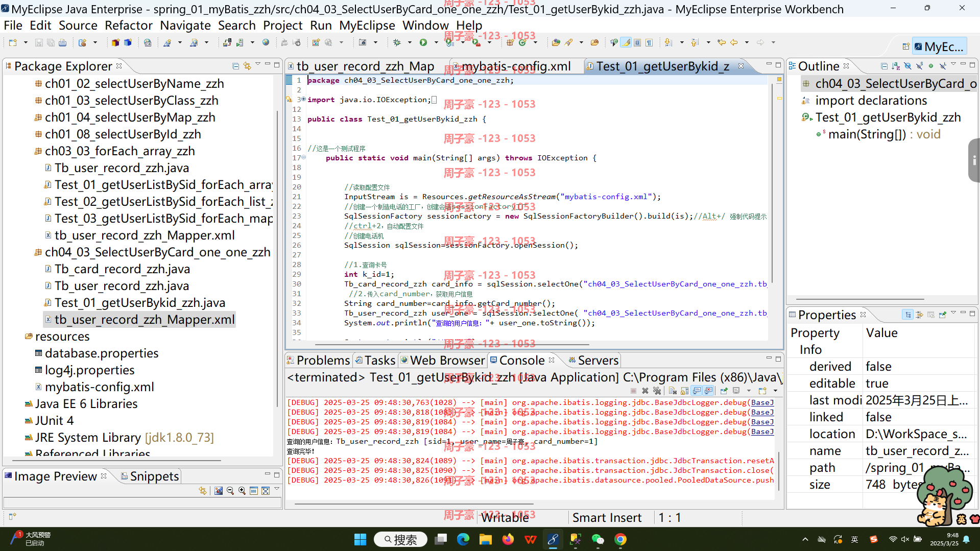
Task: Toggle show console on standard output change
Action: [x=697, y=391]
